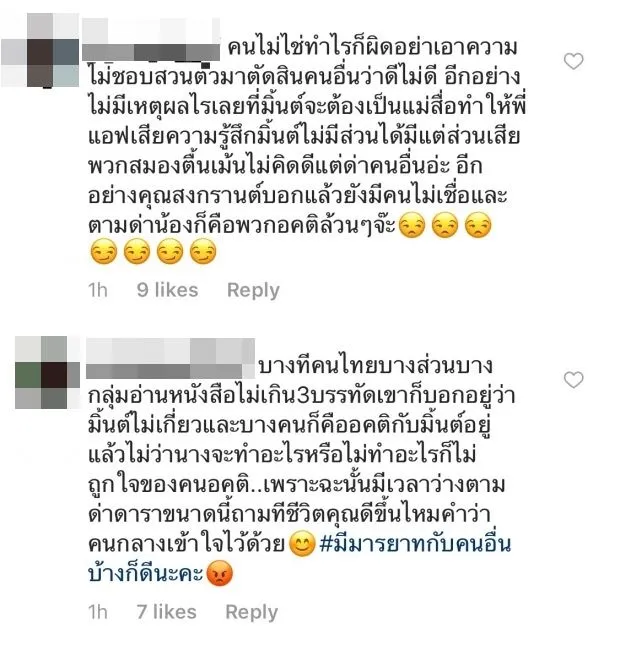View who liked via "7 likes"

[x=167, y=612]
